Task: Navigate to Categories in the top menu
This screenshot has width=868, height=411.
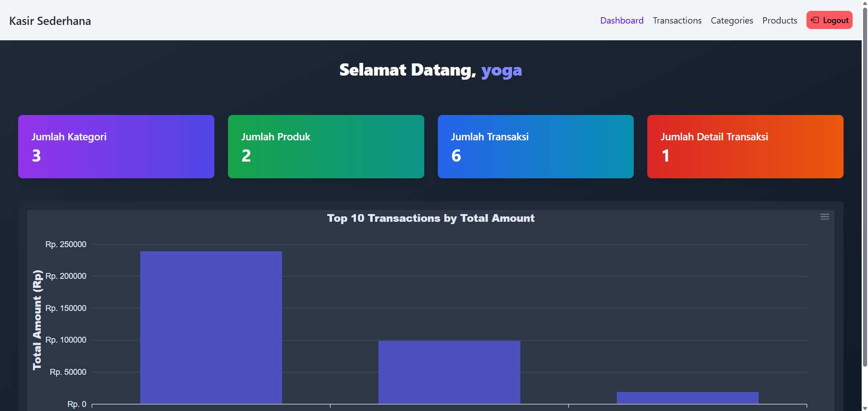Action: coord(731,20)
